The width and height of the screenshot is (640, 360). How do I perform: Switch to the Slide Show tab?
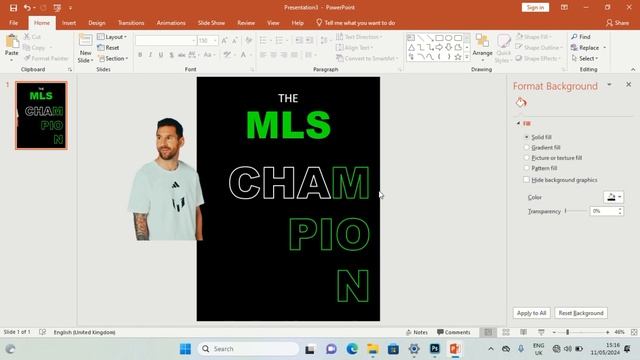[211, 23]
